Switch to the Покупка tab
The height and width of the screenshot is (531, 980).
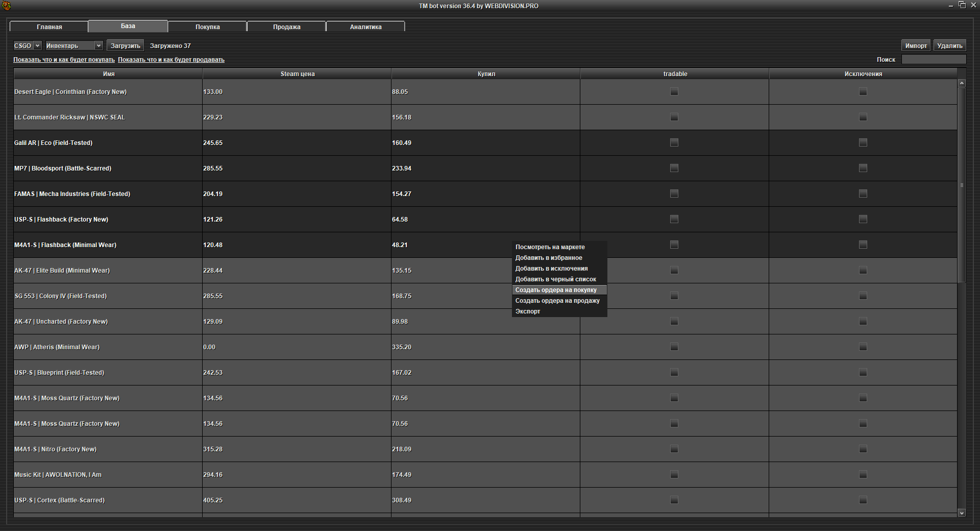(x=207, y=27)
